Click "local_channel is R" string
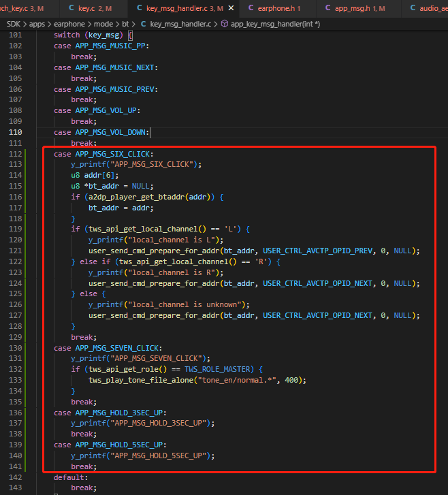Screen dimensions: 448x495 pos(172,272)
